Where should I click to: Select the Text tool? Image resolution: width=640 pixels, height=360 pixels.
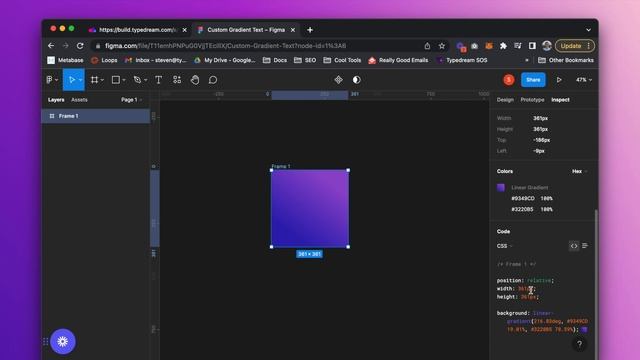pyautogui.click(x=158, y=80)
